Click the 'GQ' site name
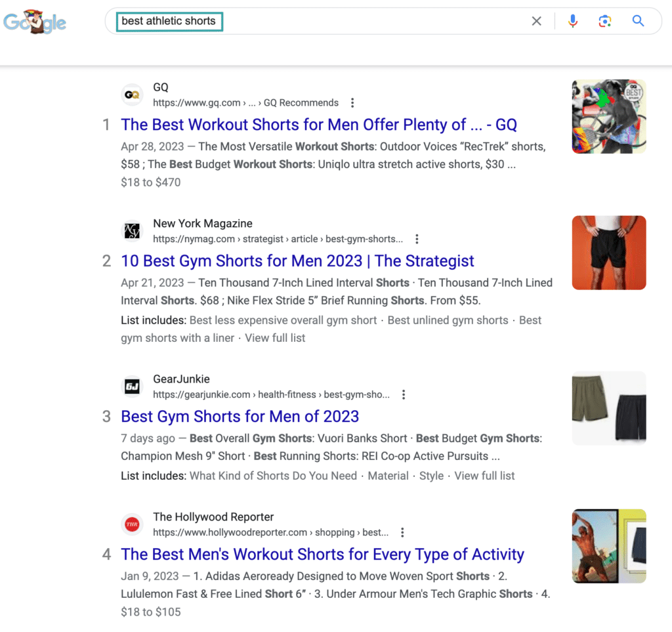 pos(161,87)
